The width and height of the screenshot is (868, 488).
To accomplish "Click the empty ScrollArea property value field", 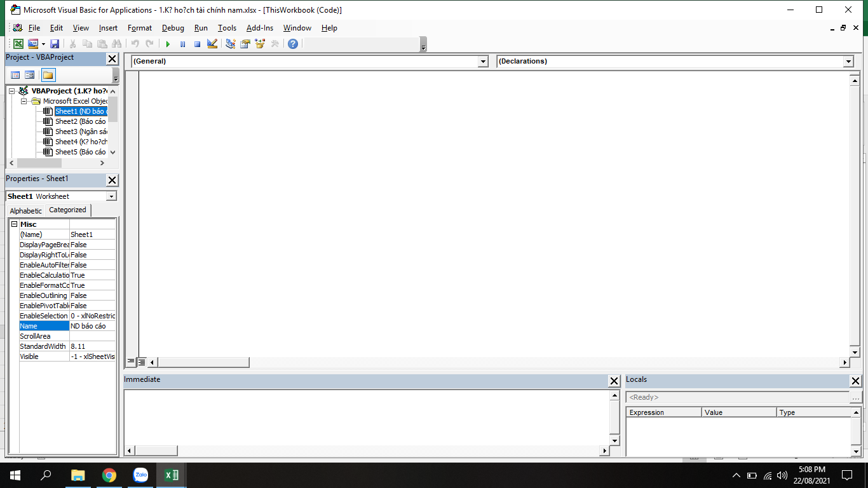I will pos(93,336).
